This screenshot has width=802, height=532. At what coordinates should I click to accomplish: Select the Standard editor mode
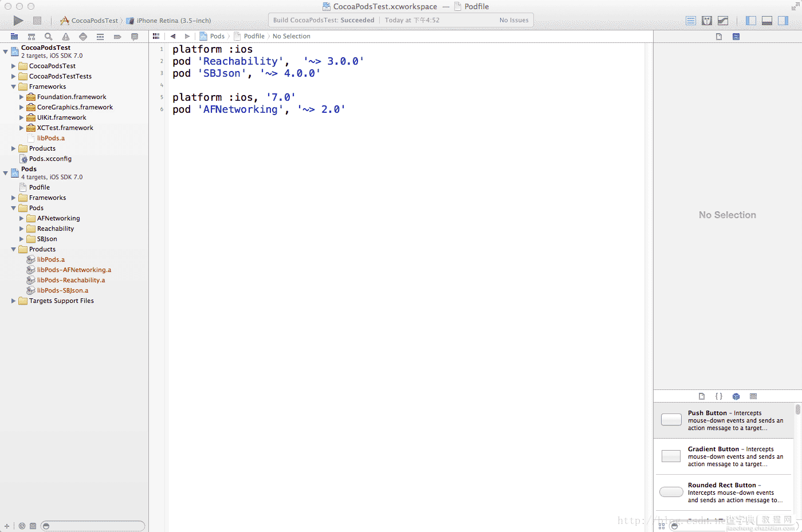691,21
